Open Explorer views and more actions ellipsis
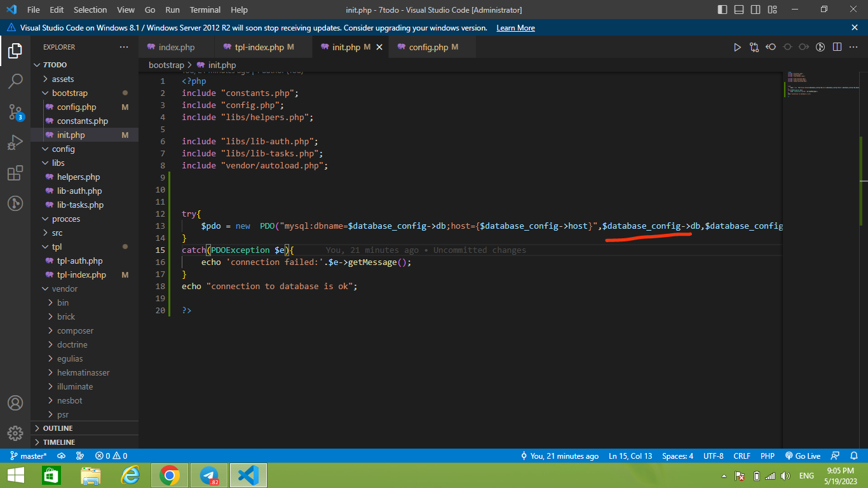 point(124,47)
